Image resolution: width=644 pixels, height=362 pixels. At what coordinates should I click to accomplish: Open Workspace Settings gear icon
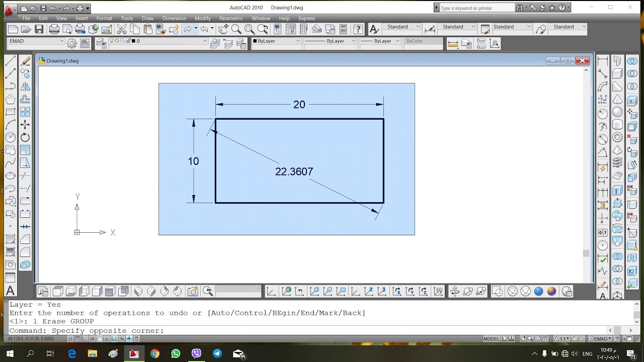click(x=71, y=43)
